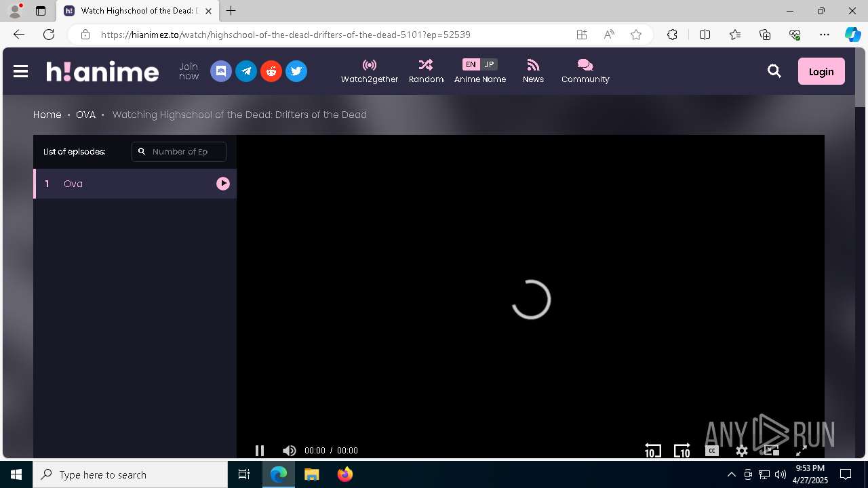The height and width of the screenshot is (488, 868).
Task: Toggle video captions CC
Action: [711, 451]
